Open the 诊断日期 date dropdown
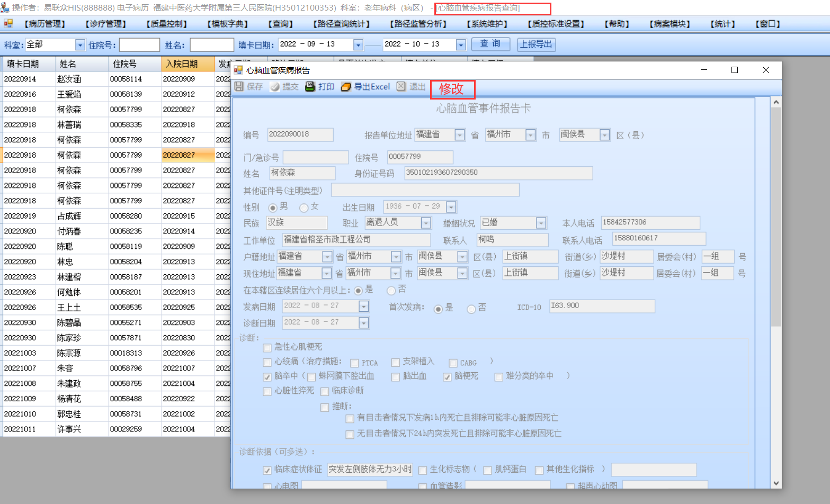Screen dimensions: 830x504 [x=363, y=323]
